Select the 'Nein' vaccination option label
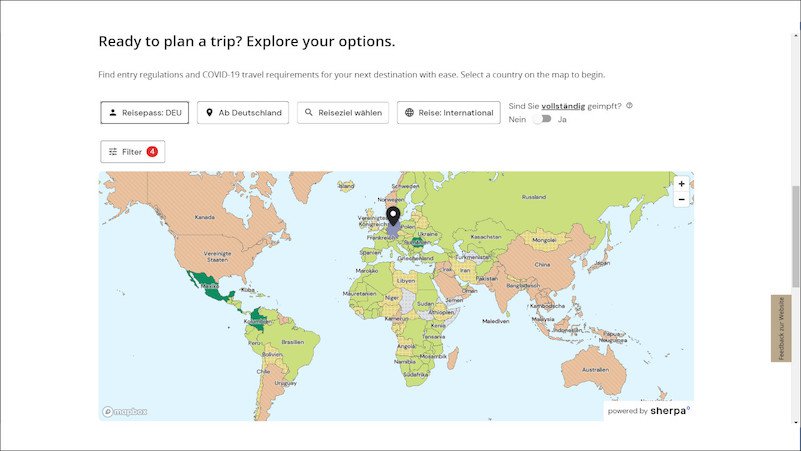This screenshot has width=801, height=451. point(517,119)
